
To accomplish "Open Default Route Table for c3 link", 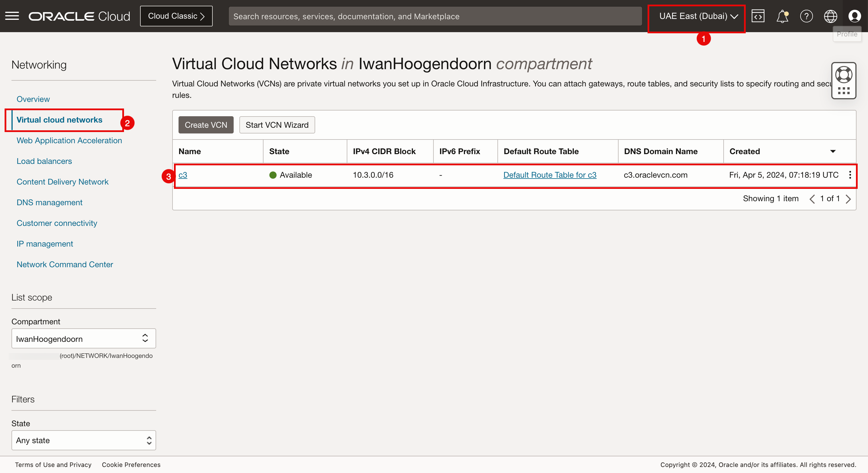I will 550,175.
